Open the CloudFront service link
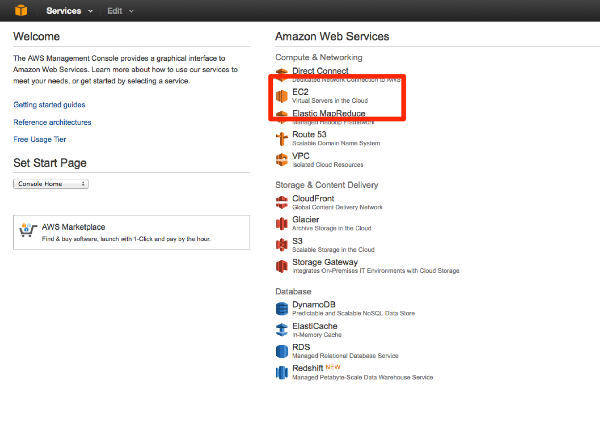This screenshot has height=429, width=600. [313, 198]
